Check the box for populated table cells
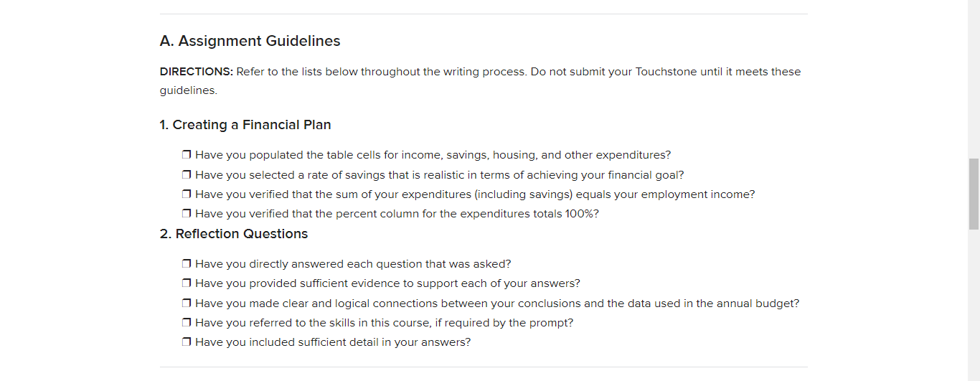 pyautogui.click(x=187, y=155)
